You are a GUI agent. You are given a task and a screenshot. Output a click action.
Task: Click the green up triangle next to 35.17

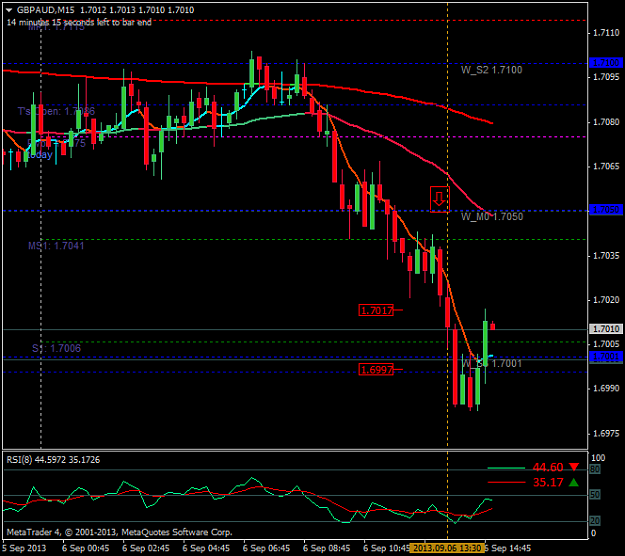(x=574, y=482)
